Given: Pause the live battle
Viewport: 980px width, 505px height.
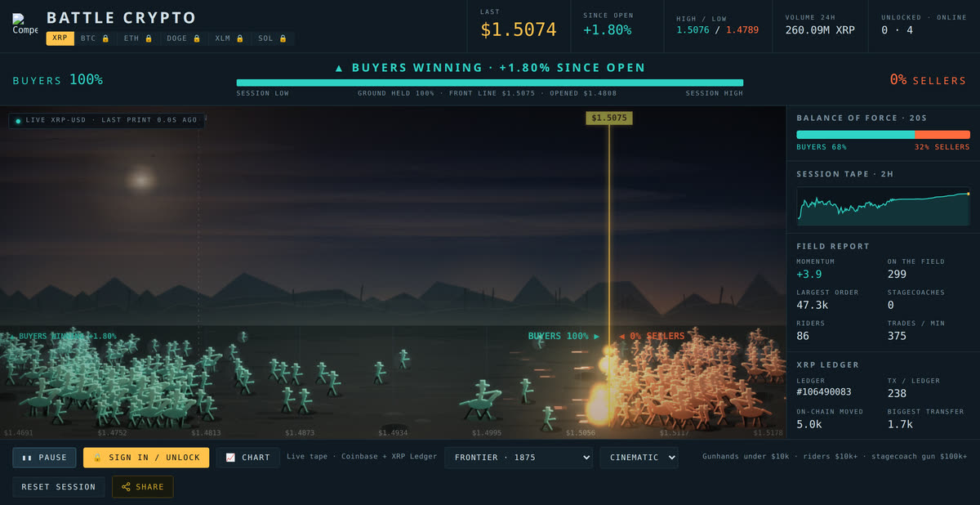Looking at the screenshot, I should pyautogui.click(x=44, y=458).
